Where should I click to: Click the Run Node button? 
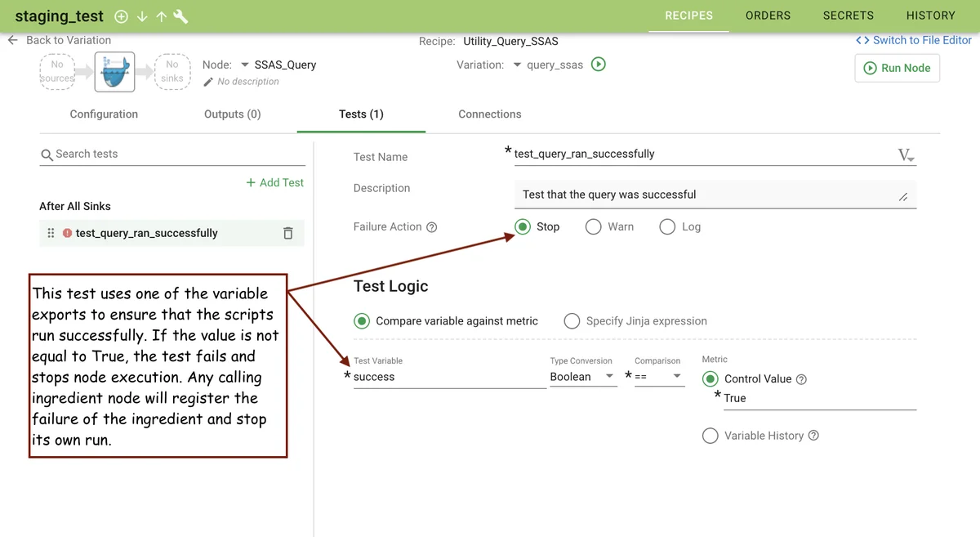897,68
